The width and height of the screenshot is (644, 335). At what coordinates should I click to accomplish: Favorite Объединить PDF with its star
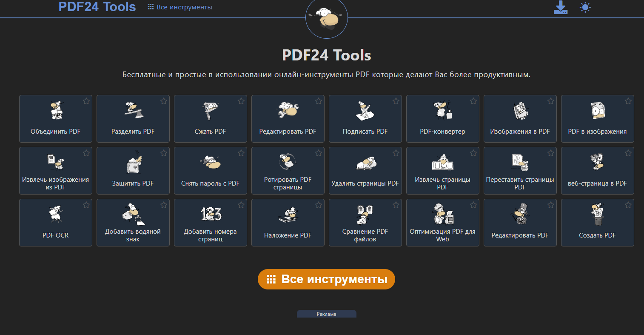coord(86,101)
